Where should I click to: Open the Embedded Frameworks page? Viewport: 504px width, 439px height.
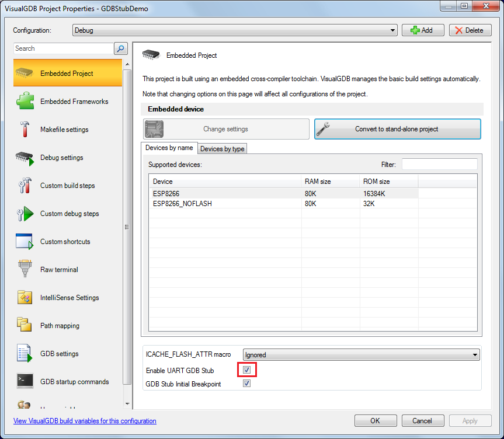[x=68, y=101]
